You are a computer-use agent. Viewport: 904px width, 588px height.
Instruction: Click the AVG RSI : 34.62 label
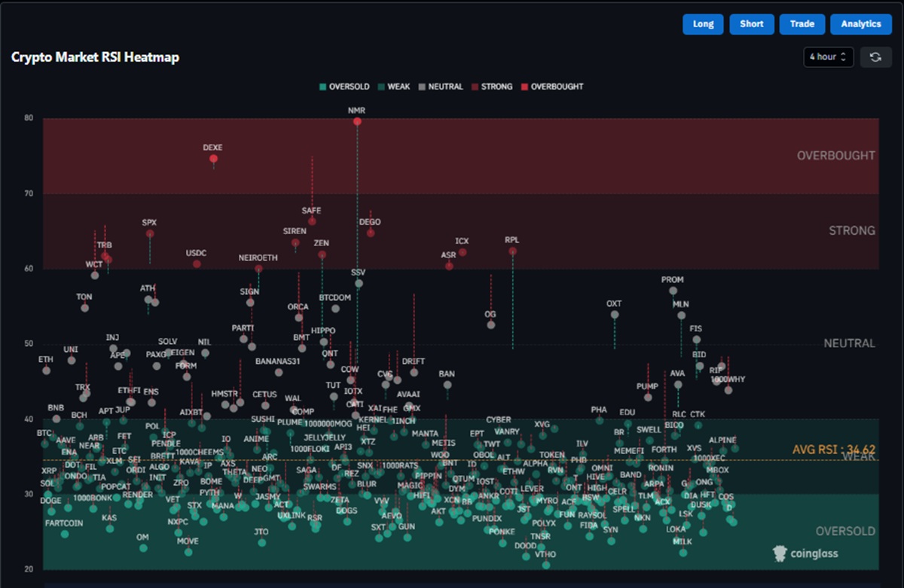[x=833, y=449]
